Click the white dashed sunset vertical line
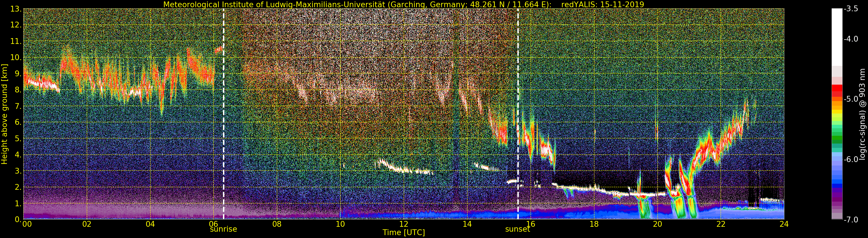 coord(518,114)
